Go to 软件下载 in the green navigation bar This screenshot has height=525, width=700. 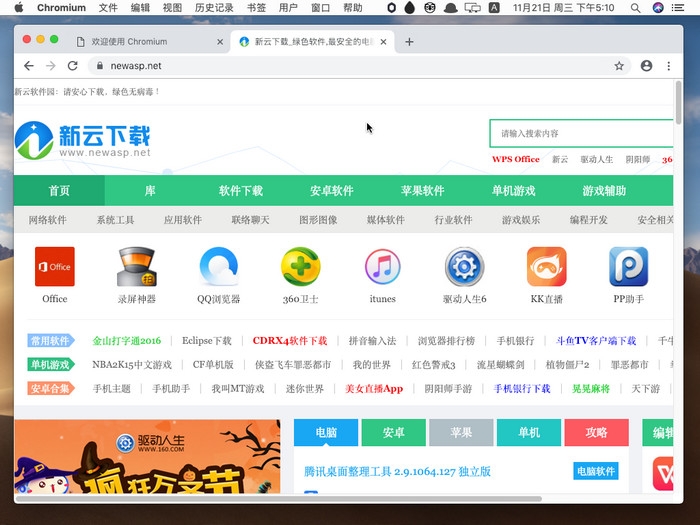(x=241, y=191)
